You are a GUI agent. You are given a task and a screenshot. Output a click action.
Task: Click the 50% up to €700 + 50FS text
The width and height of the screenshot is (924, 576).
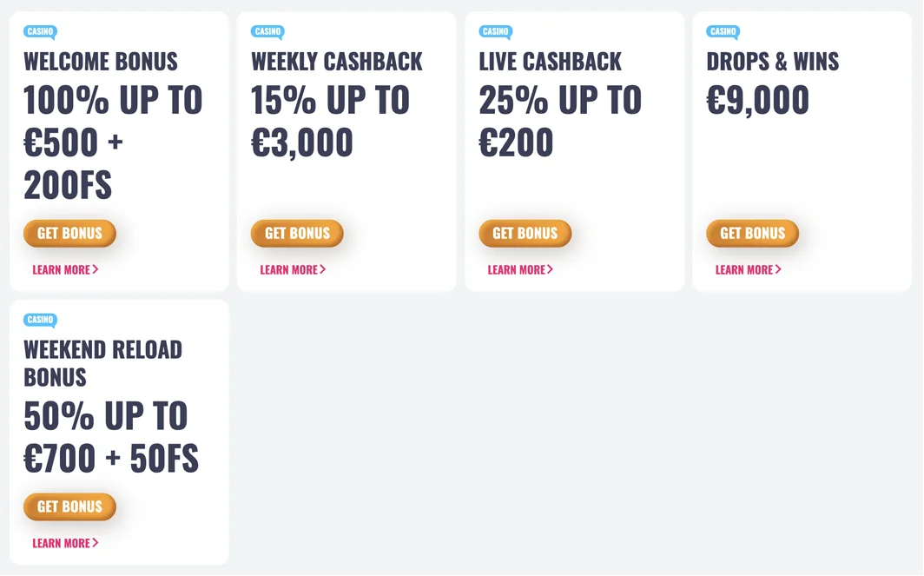pyautogui.click(x=111, y=437)
